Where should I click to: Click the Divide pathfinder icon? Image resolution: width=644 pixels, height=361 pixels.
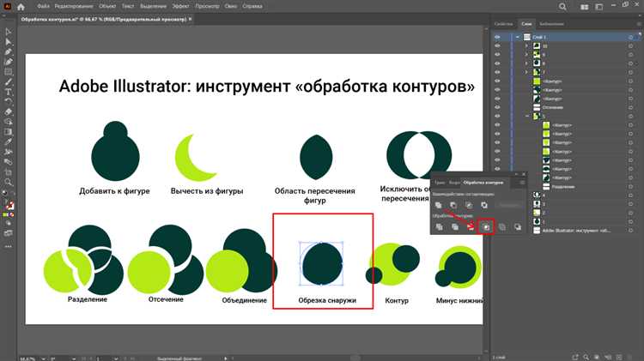438,227
